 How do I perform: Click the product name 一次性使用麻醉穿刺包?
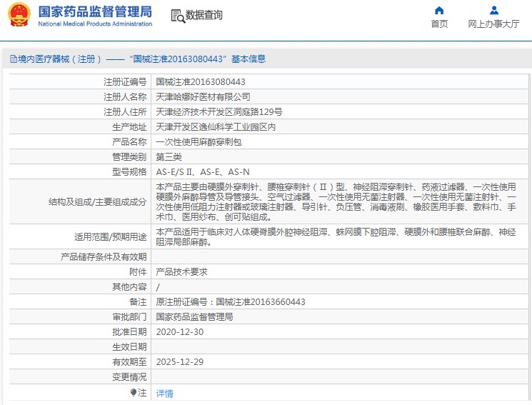pos(199,142)
